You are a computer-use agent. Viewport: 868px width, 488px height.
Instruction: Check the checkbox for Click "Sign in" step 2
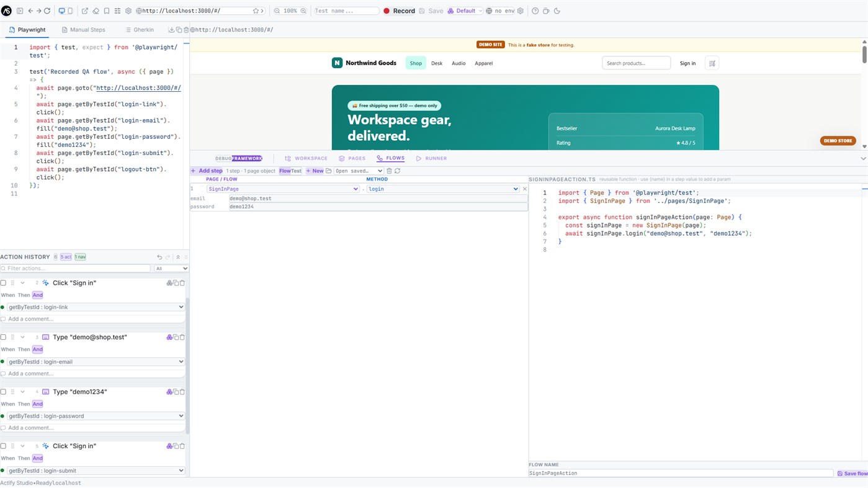[4, 283]
